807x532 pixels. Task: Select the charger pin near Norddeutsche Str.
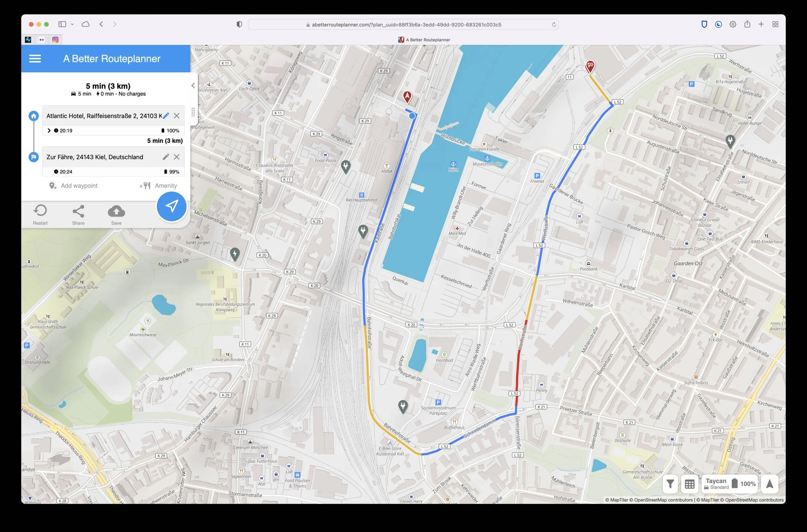coord(730,141)
